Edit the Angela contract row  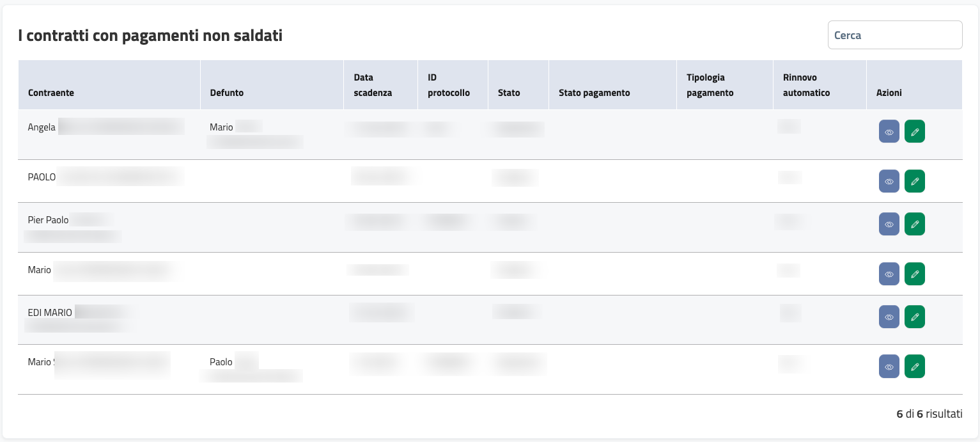click(915, 131)
